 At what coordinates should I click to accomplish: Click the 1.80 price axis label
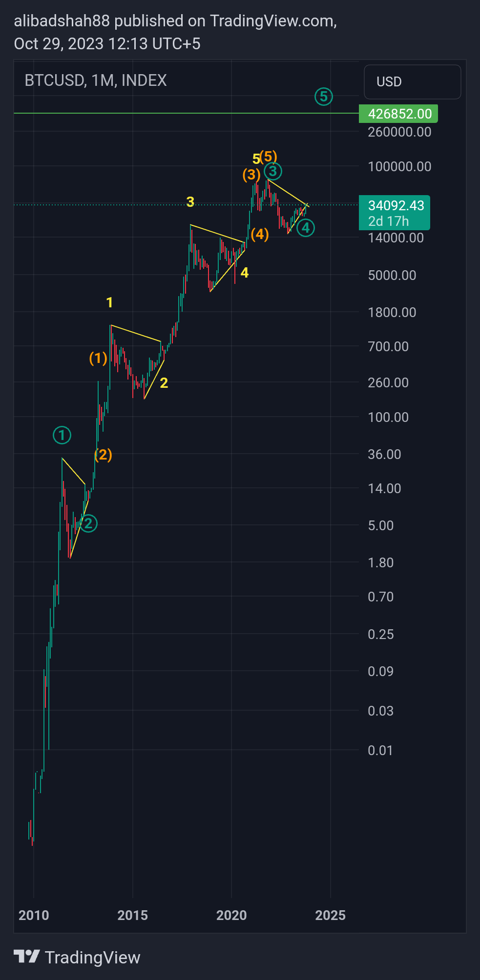380,562
